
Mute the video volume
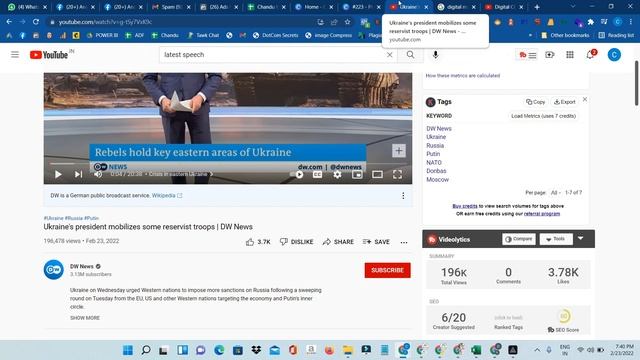pos(98,174)
